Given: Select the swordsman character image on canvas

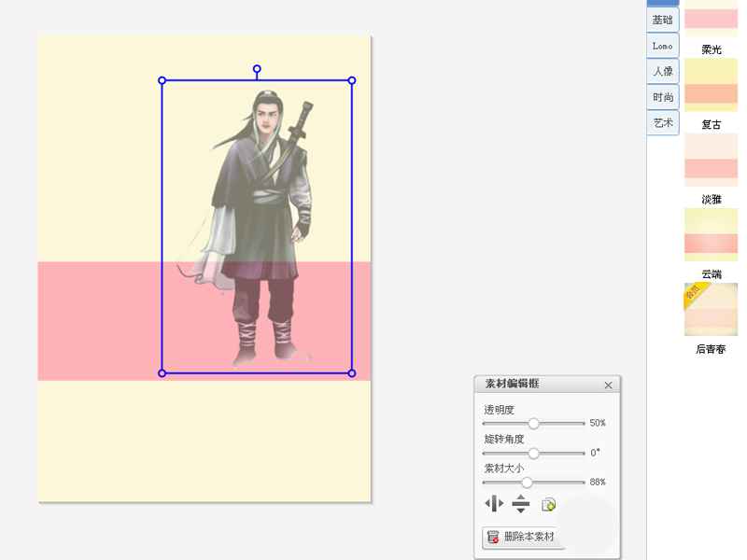Looking at the screenshot, I should click(x=258, y=229).
